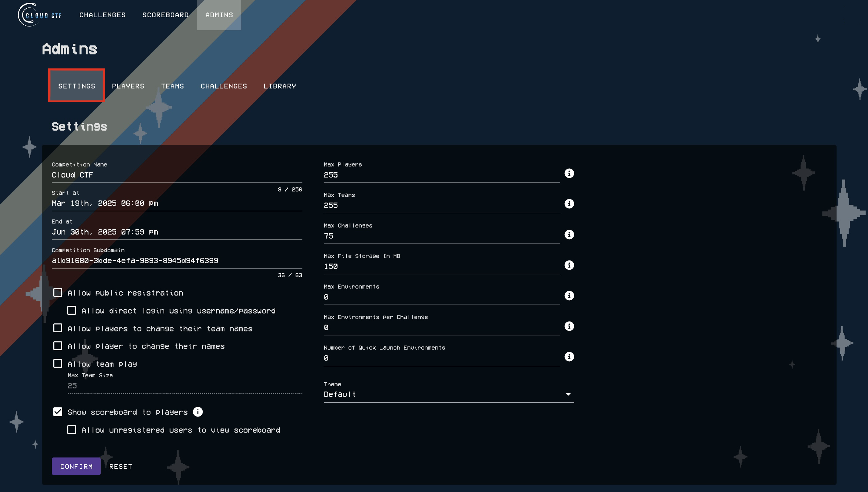Toggle Allow Team Play checkbox
Viewport: 868px width, 492px height.
coord(58,363)
